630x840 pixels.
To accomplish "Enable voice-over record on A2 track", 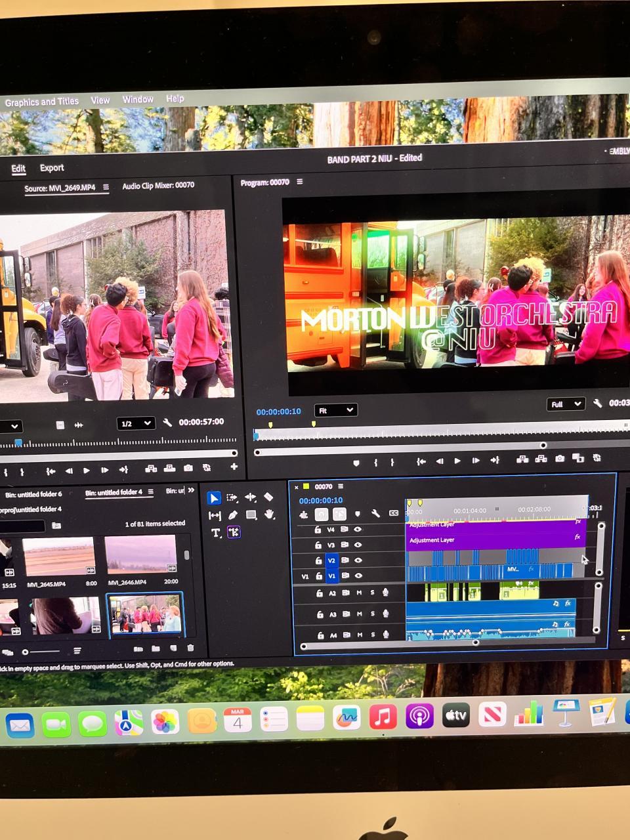I will coord(386,593).
